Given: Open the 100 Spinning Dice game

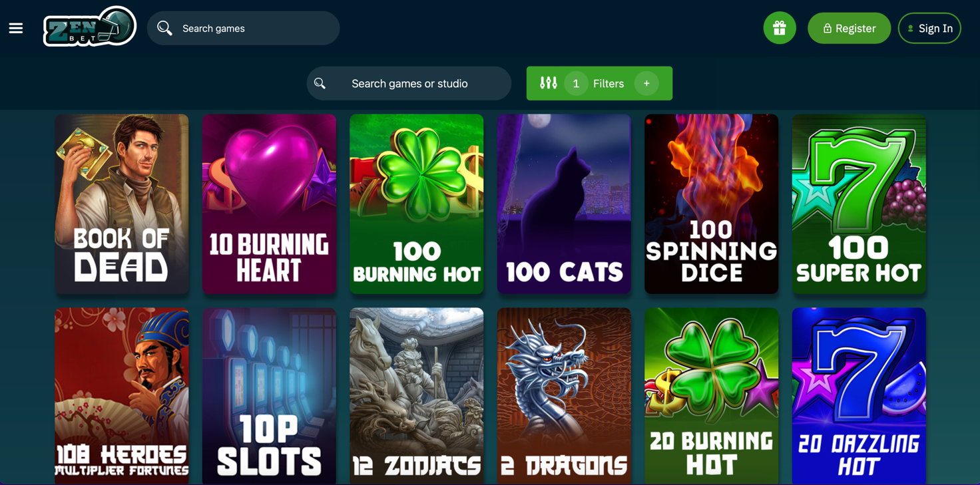Looking at the screenshot, I should [x=711, y=204].
